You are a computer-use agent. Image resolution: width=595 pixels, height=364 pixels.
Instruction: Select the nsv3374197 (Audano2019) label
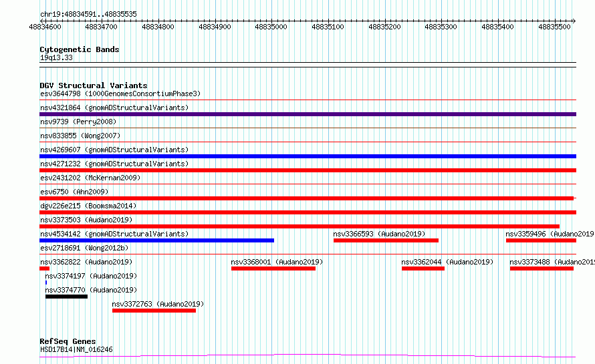(91, 276)
